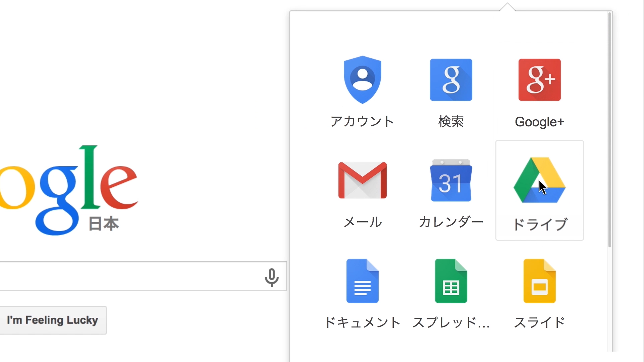This screenshot has height=362, width=644.
Task: Click the カレンダー label text
Action: (x=451, y=222)
